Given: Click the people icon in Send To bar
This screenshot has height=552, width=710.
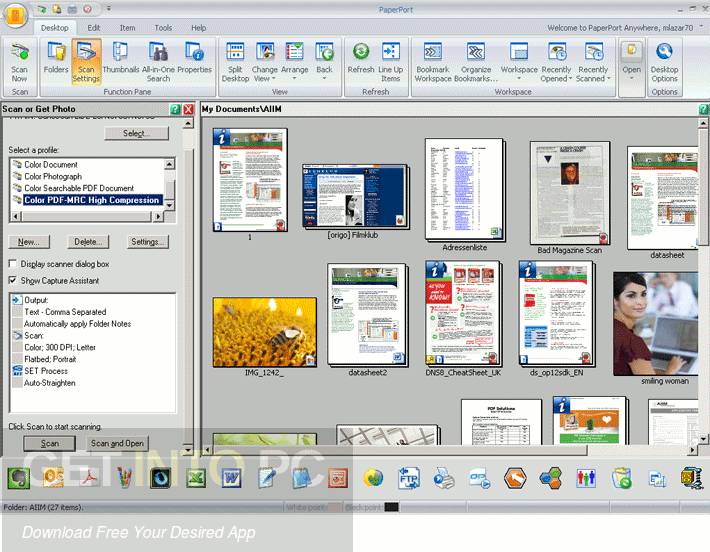Looking at the screenshot, I should 586,478.
